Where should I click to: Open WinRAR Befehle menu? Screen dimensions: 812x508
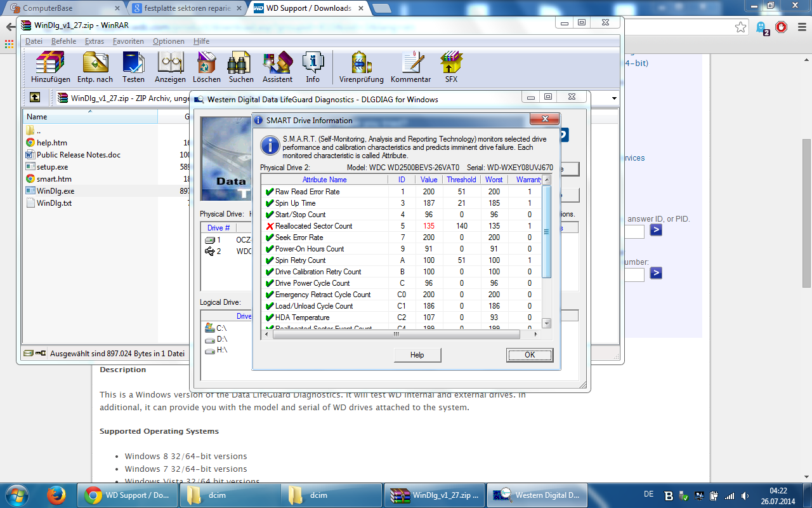(x=63, y=41)
